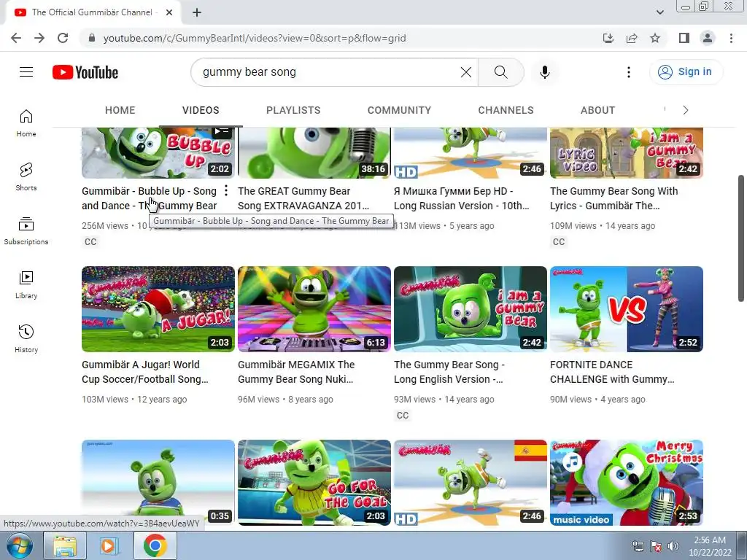Open Chrome profile avatar
Image resolution: width=747 pixels, height=560 pixels.
pos(708,38)
